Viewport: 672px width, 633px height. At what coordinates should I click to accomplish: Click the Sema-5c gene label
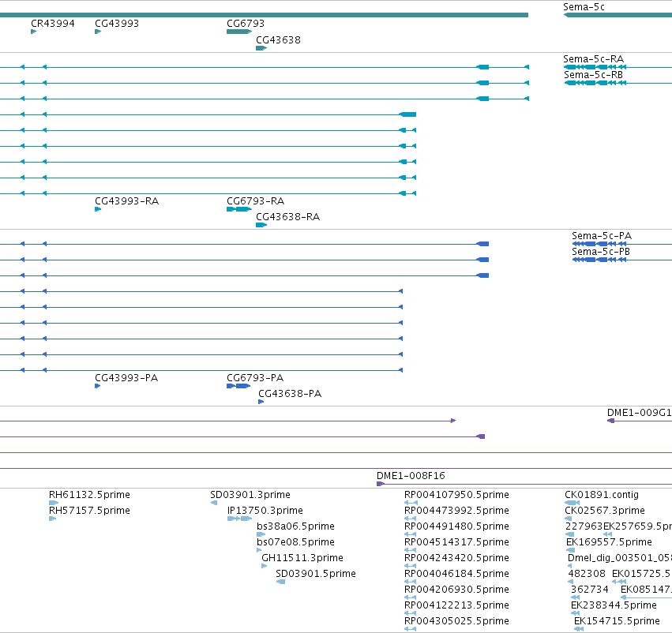584,7
